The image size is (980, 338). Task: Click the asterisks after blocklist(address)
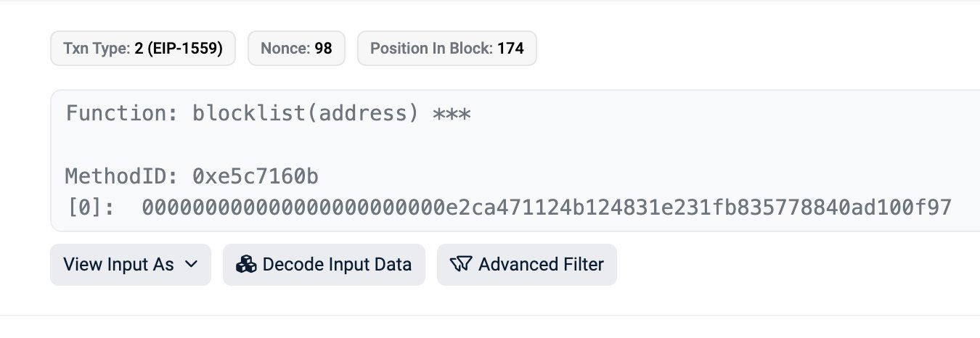pyautogui.click(x=452, y=114)
